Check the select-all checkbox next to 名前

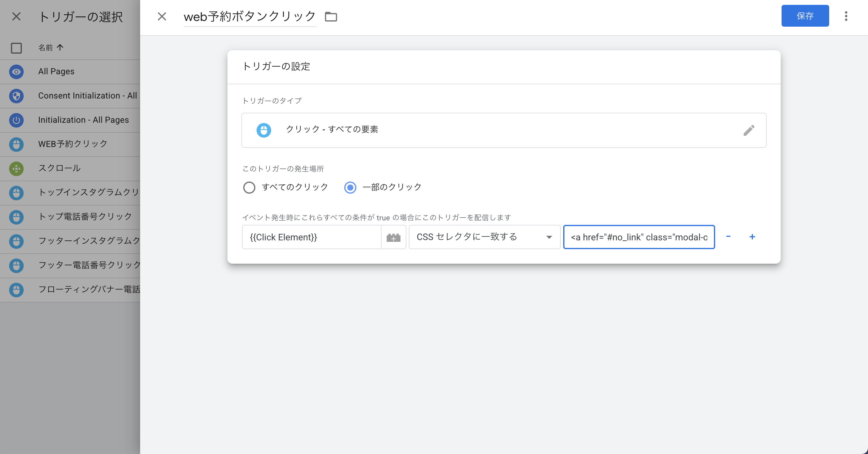16,48
